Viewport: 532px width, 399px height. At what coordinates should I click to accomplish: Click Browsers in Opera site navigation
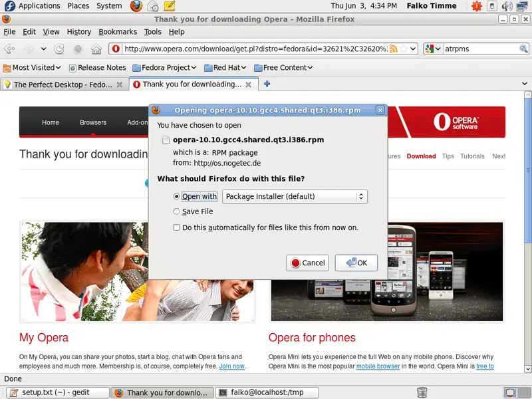click(x=93, y=122)
